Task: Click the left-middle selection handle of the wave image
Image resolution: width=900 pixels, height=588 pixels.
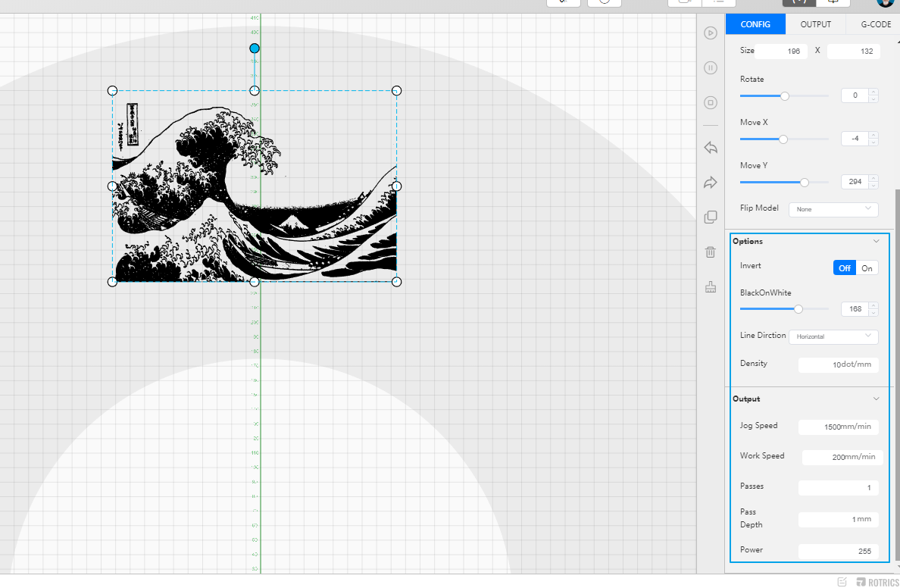Action: click(x=112, y=186)
